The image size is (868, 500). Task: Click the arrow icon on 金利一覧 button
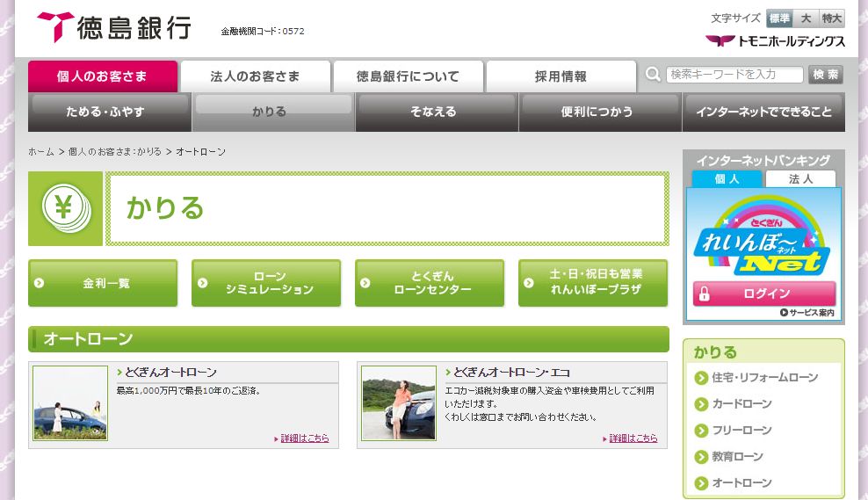point(39,283)
